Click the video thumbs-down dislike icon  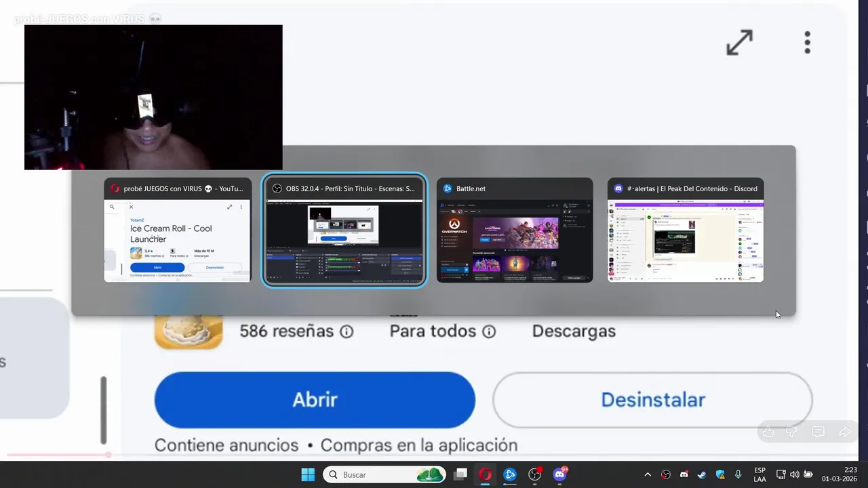tap(791, 432)
